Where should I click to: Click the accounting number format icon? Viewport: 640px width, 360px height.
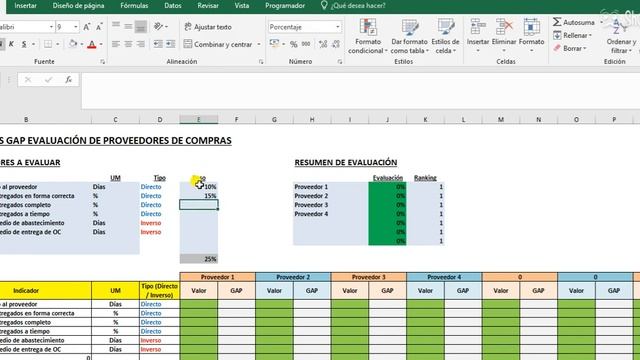pyautogui.click(x=274, y=44)
